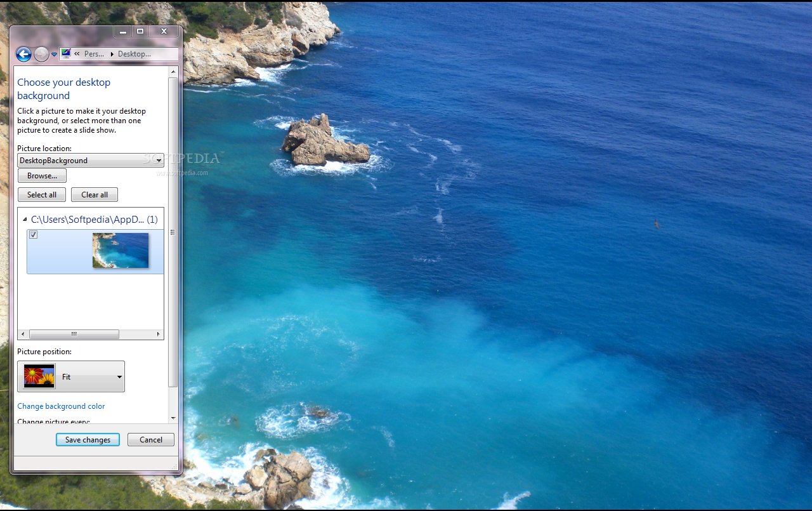
Task: Click picture list horizontal scrollbar left arrow
Action: 23,334
